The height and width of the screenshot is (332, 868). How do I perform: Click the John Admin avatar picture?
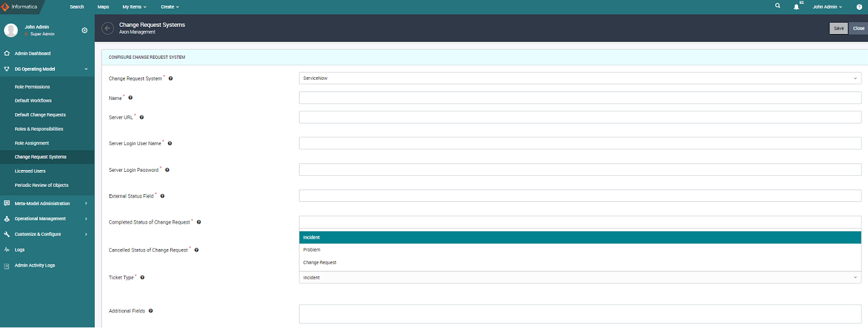10,30
